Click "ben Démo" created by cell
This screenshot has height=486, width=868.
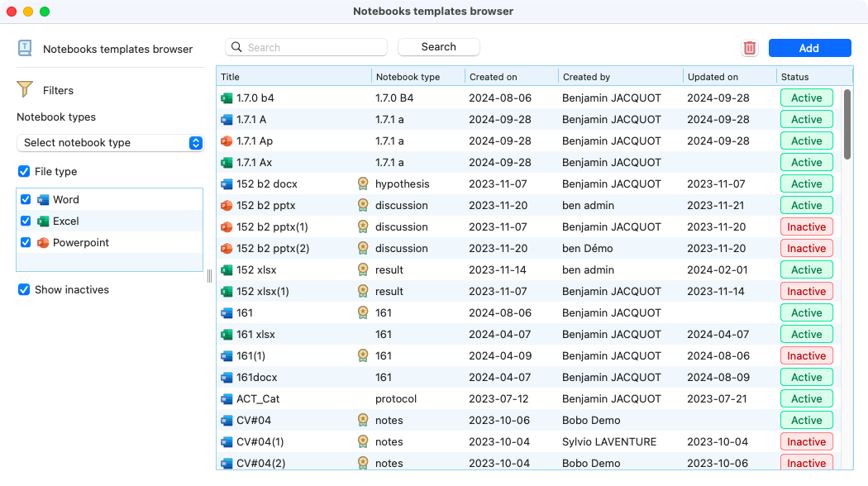pyautogui.click(x=587, y=249)
